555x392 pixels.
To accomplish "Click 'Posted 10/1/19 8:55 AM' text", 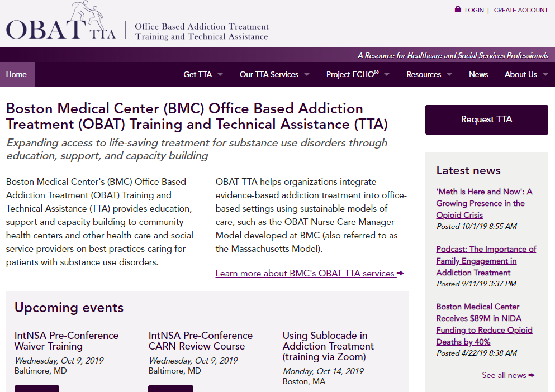I will (476, 226).
